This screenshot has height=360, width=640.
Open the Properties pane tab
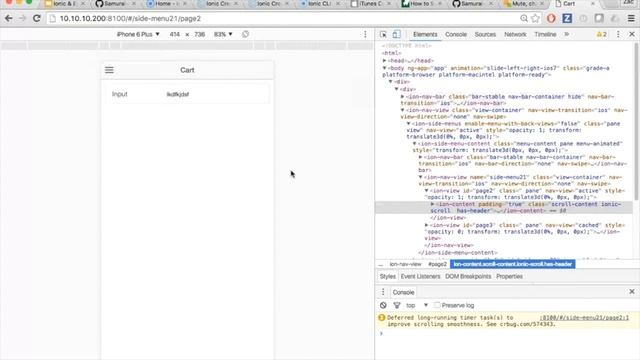coord(509,277)
